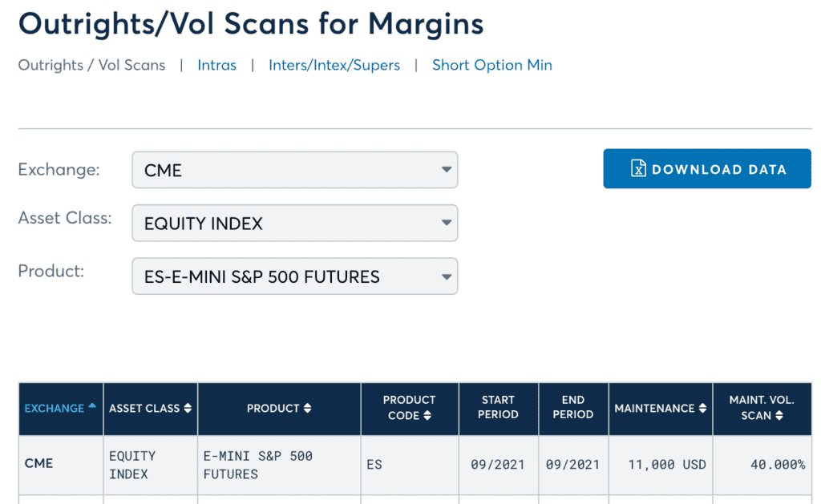Click Maintenance column sort arrows
821x504 pixels.
point(702,409)
